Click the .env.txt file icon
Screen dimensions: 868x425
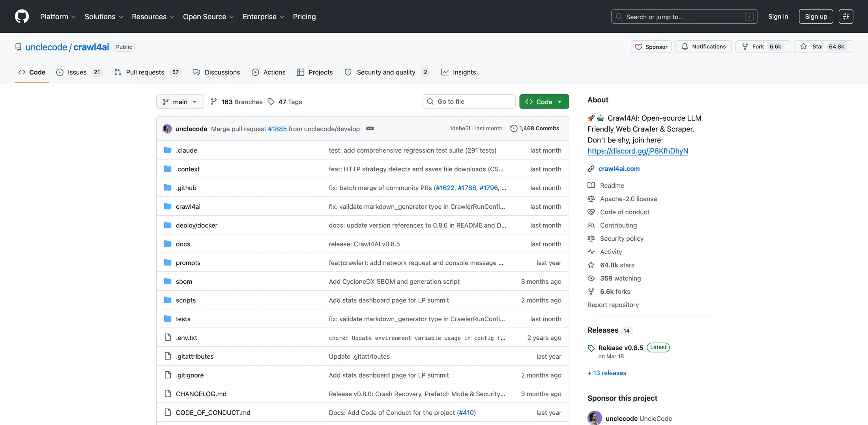168,337
